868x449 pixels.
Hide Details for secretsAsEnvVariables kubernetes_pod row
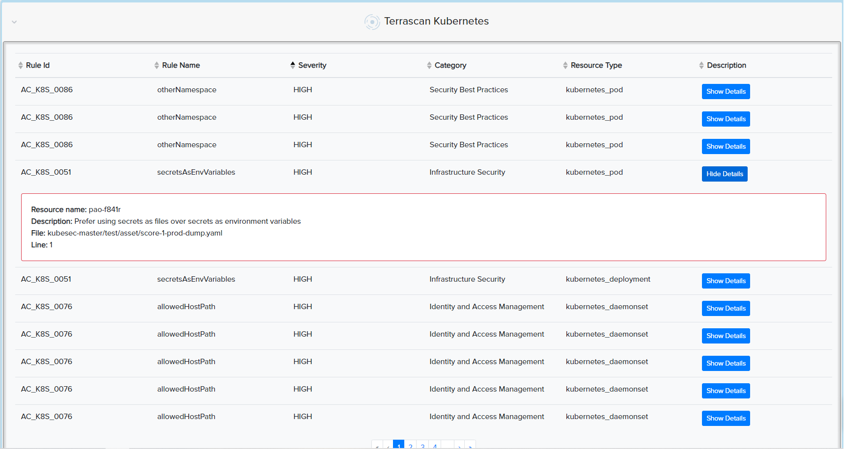725,174
